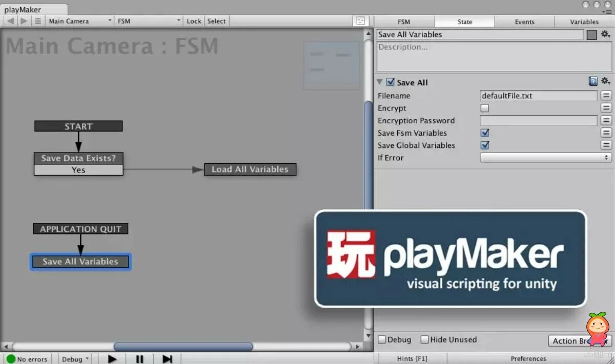Click the Encryption Password field

[x=538, y=120]
